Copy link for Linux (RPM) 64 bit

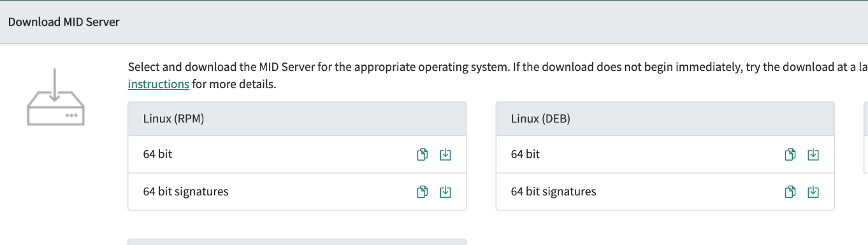422,154
